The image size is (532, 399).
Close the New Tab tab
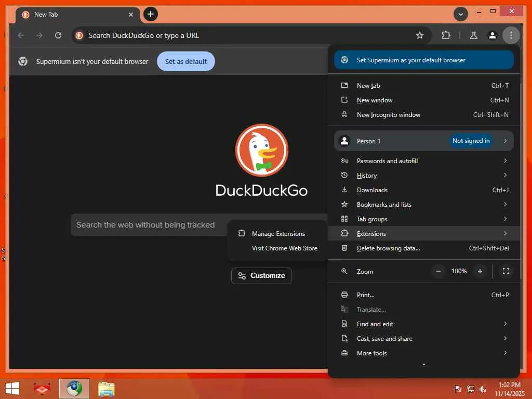coord(130,15)
